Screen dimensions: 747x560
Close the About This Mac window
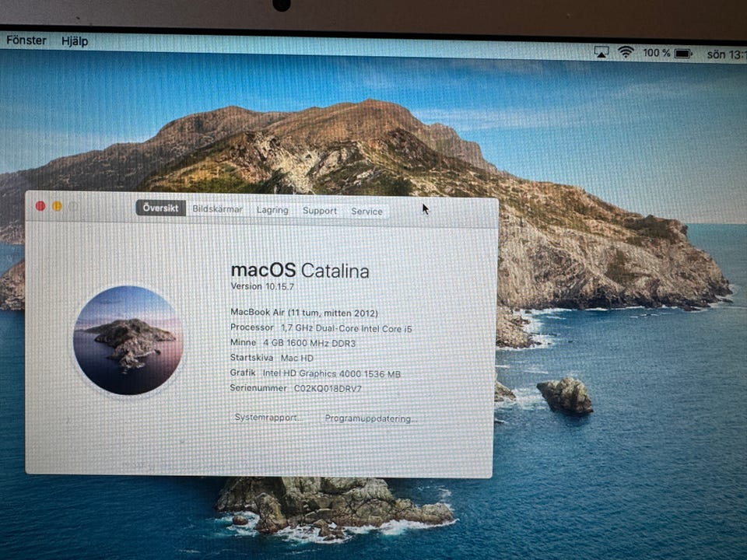(40, 206)
